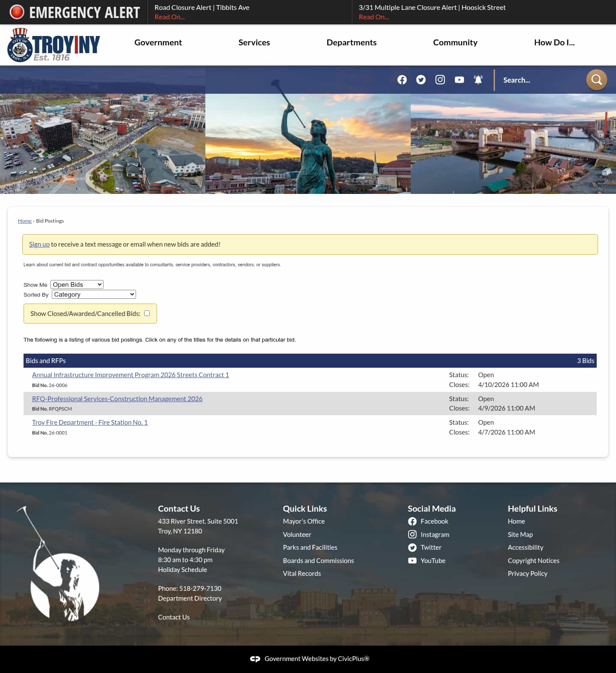Viewport: 616px width, 673px height.
Task: Click the footer Instagram icon under Social Media
Action: [x=412, y=534]
